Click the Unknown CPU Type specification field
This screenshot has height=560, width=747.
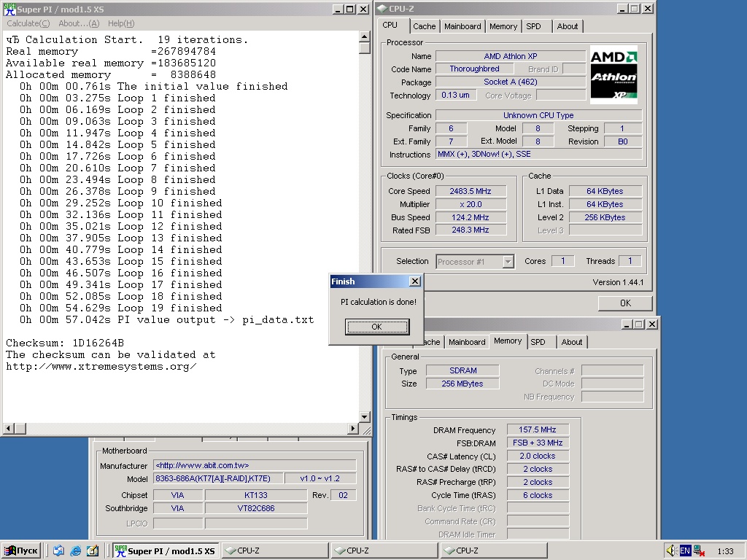[x=539, y=115]
